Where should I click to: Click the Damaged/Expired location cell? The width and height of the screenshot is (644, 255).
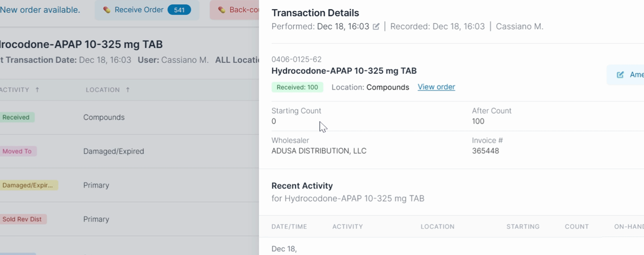pos(113,151)
